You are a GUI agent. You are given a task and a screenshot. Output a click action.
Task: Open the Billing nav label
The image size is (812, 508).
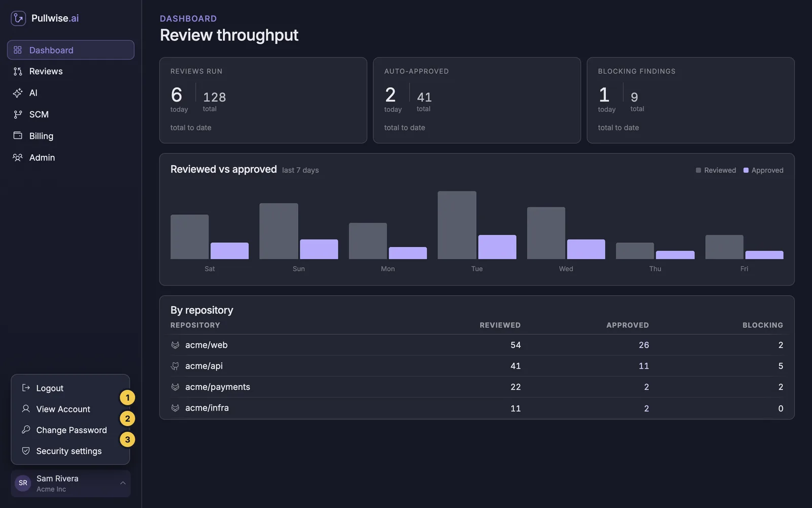pos(41,136)
